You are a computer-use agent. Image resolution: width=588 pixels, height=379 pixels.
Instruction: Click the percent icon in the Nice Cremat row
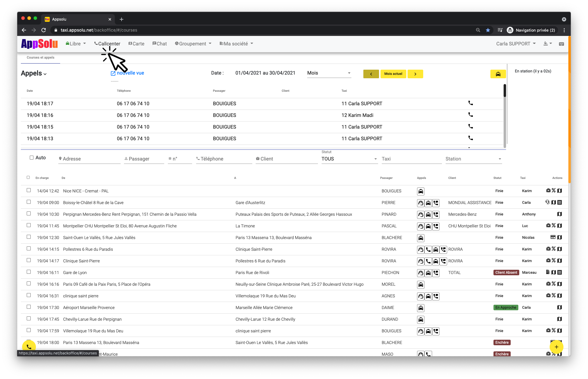[554, 191]
